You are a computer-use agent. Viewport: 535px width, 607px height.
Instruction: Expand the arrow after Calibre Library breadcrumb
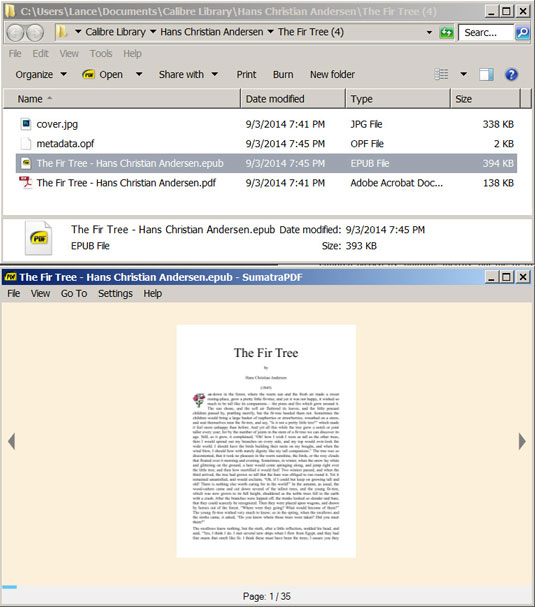(153, 32)
